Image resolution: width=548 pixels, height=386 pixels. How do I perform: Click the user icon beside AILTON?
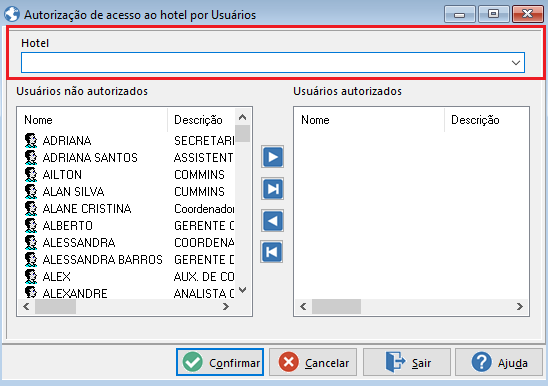(x=31, y=174)
